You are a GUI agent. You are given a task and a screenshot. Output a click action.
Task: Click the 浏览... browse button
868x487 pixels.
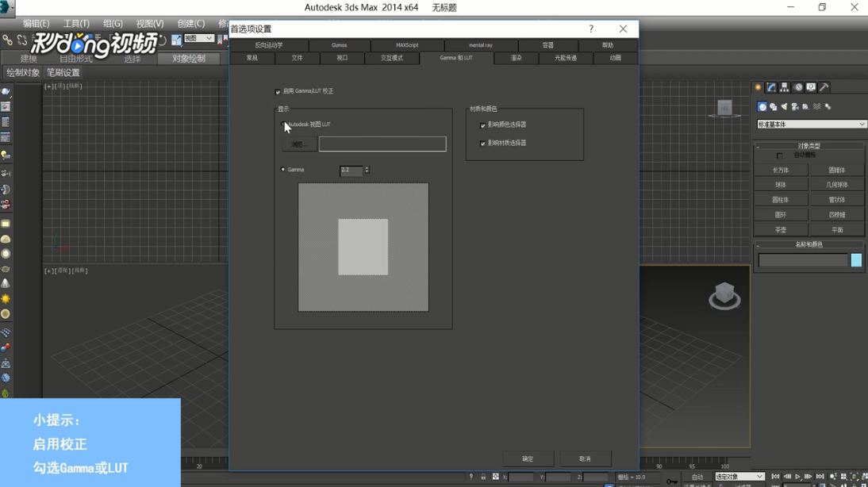(299, 144)
